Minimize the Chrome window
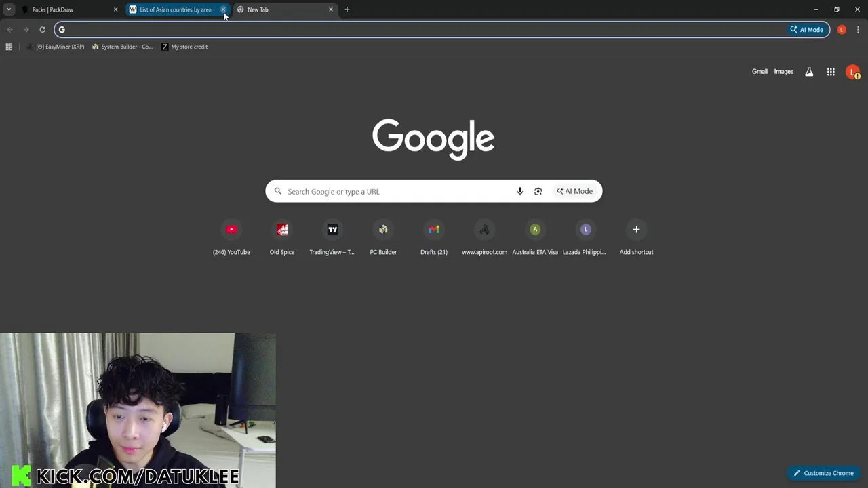Screen dimensions: 868x488 click(816, 9)
